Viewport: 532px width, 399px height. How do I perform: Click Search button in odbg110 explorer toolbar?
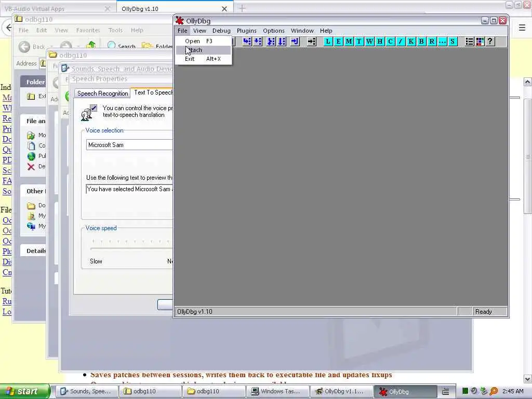[x=122, y=46]
